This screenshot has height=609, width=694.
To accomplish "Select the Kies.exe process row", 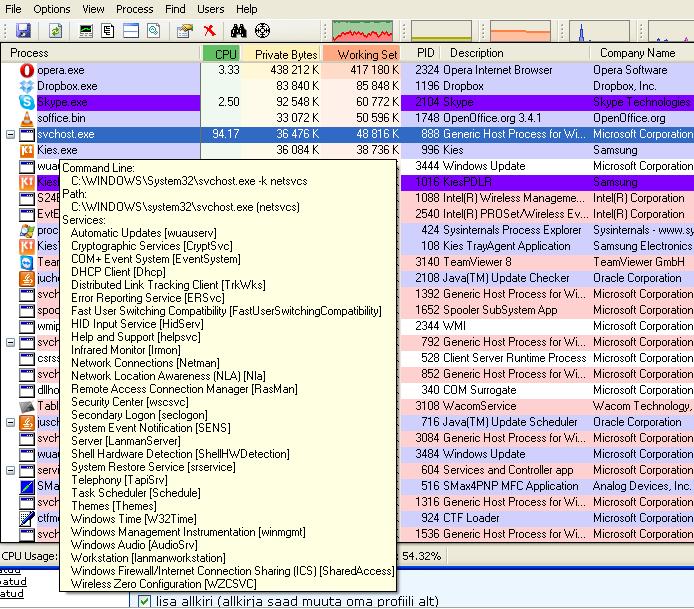I will [x=347, y=150].
